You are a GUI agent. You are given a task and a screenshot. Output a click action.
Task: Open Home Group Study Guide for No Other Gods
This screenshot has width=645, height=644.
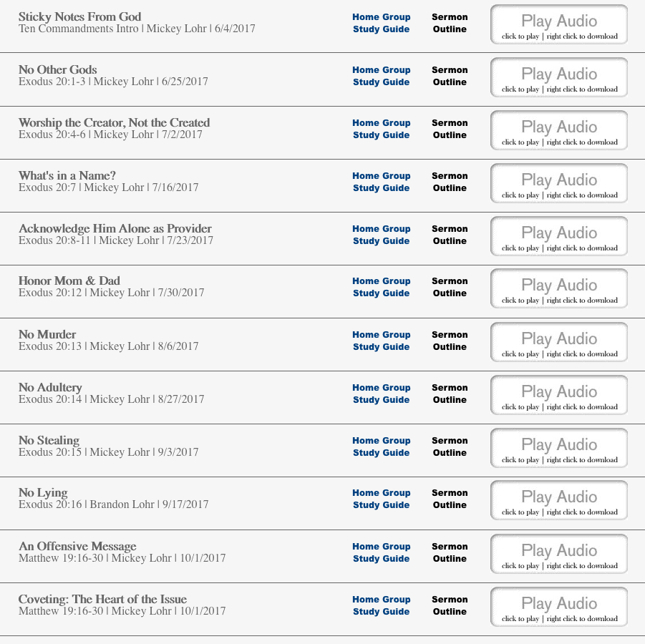381,76
